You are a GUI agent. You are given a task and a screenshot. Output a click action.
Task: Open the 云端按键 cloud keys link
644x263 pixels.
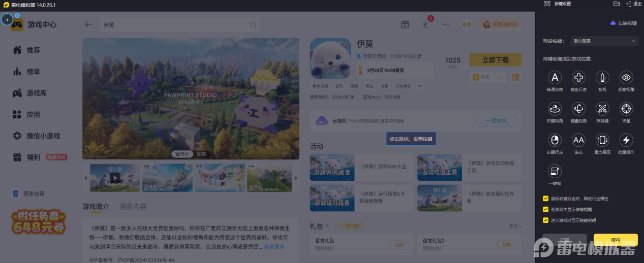coord(623,23)
